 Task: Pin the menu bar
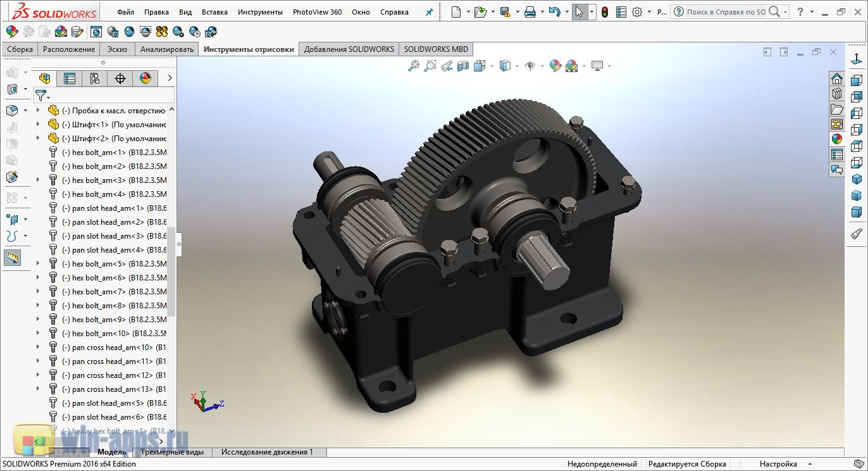click(430, 12)
